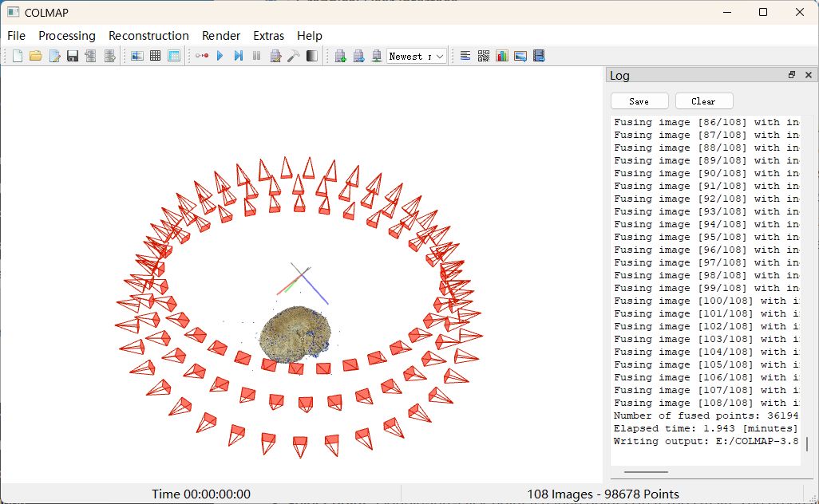Grab image with the picture icon
Viewport: 819px width, 504px height.
[520, 56]
